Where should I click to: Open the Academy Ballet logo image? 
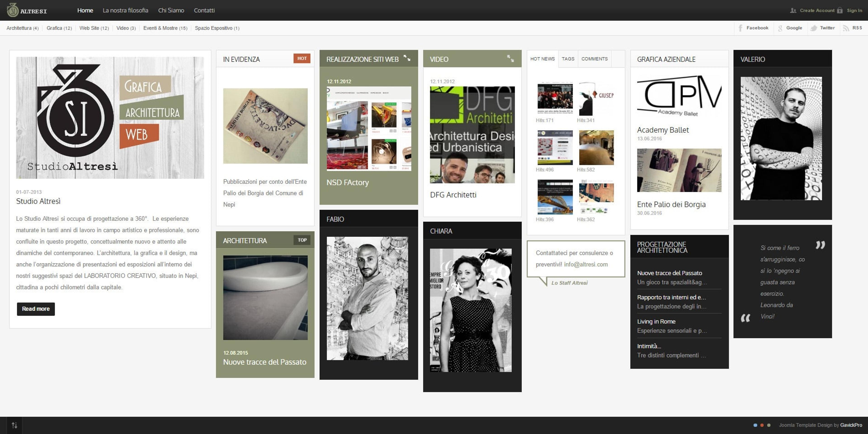click(x=679, y=96)
